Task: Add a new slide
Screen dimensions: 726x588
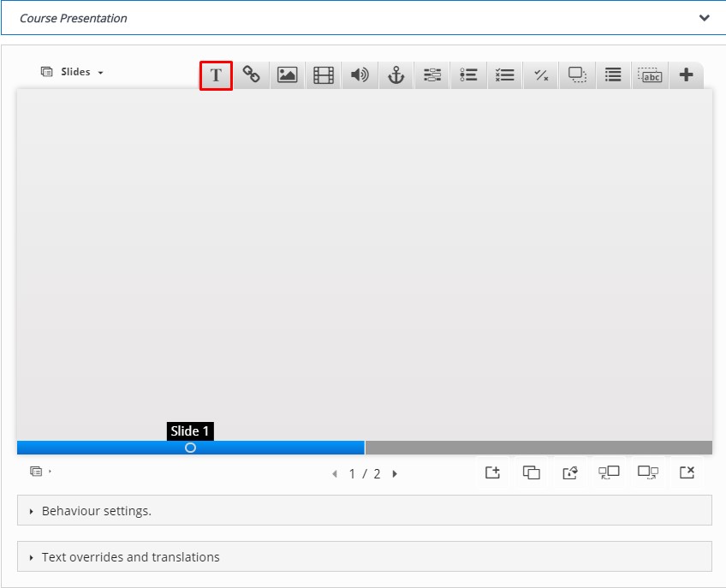Action: (492, 472)
